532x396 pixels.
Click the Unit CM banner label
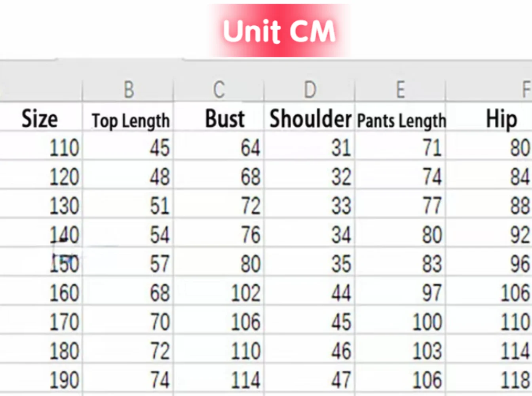pos(279,31)
